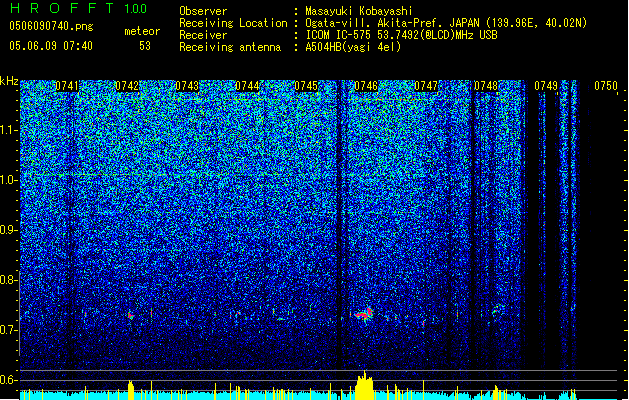Viewport: 629px width, 400px height.
Task: Click the HROFFT 1.0.0 title text
Action: [78, 8]
